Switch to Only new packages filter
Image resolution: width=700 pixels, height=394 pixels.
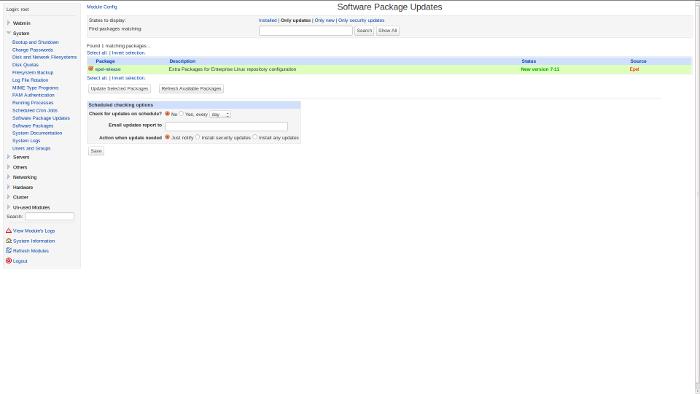pos(325,20)
